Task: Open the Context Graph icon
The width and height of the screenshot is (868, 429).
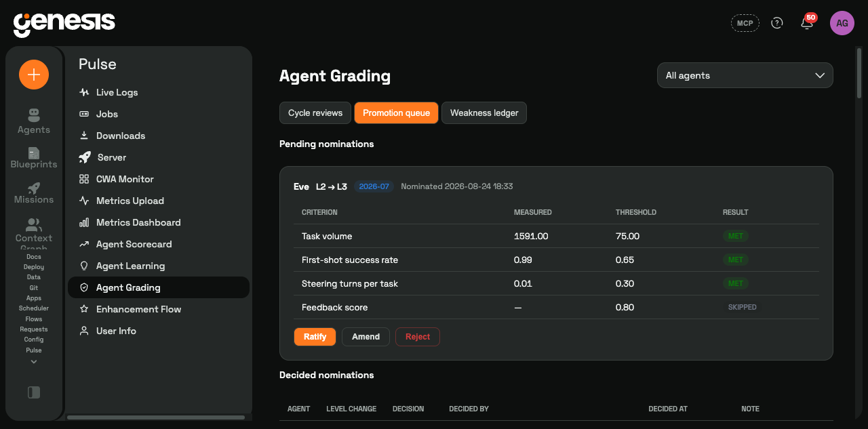Action: pos(34,224)
